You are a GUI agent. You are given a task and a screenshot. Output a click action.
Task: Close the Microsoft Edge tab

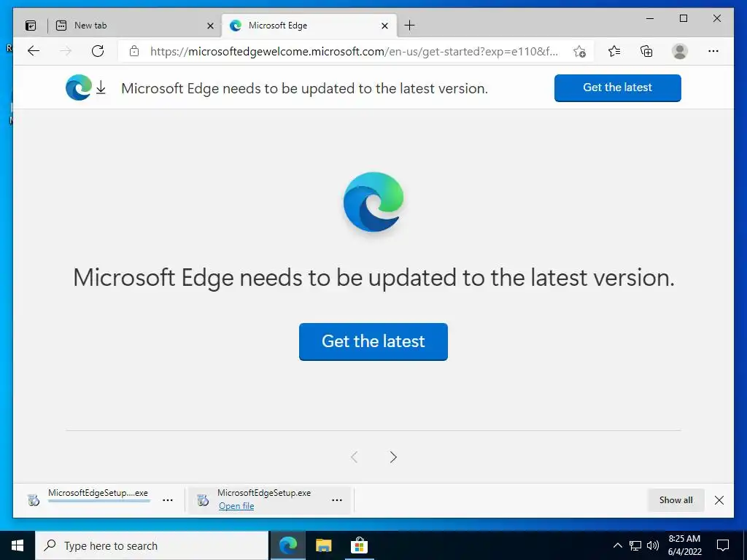(x=385, y=26)
